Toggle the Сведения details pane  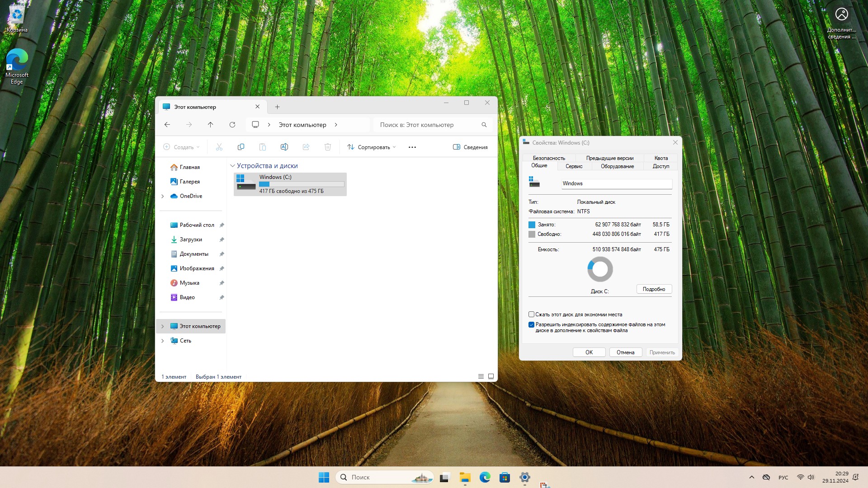pyautogui.click(x=470, y=147)
